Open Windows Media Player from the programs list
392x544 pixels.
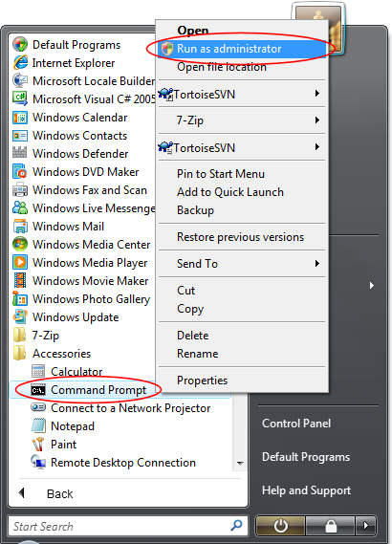[x=79, y=263]
